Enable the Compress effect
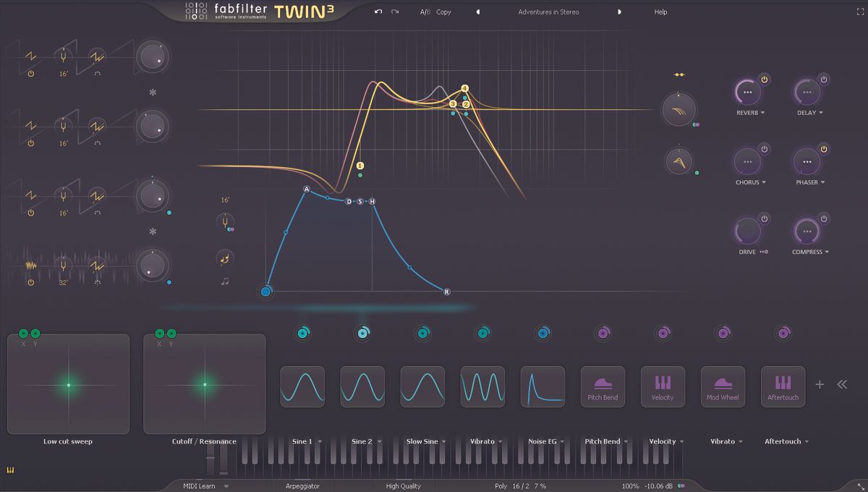 pos(824,219)
